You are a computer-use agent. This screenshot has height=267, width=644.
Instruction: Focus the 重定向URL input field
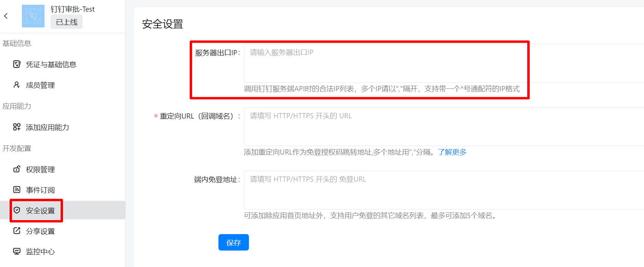tap(444, 126)
